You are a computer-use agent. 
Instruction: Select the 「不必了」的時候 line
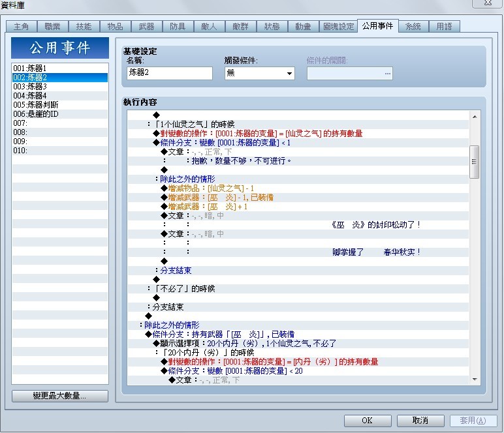pyautogui.click(x=298, y=289)
